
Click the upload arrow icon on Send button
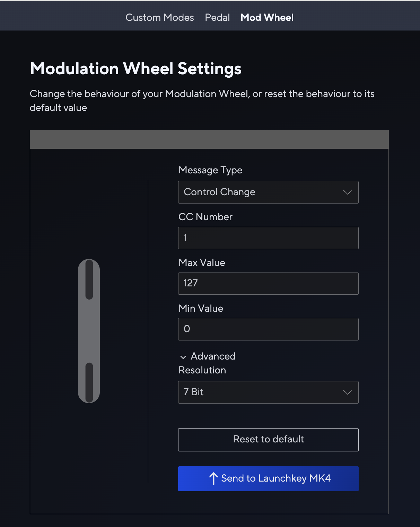click(213, 478)
